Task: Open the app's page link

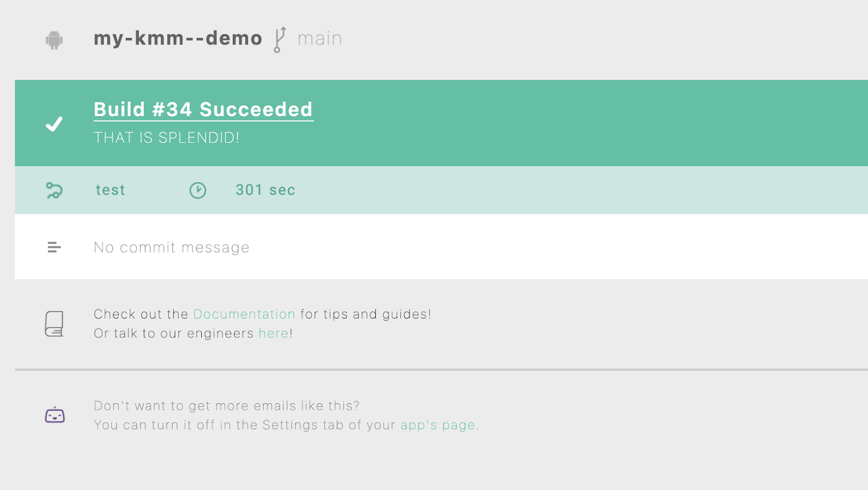Action: (438, 425)
